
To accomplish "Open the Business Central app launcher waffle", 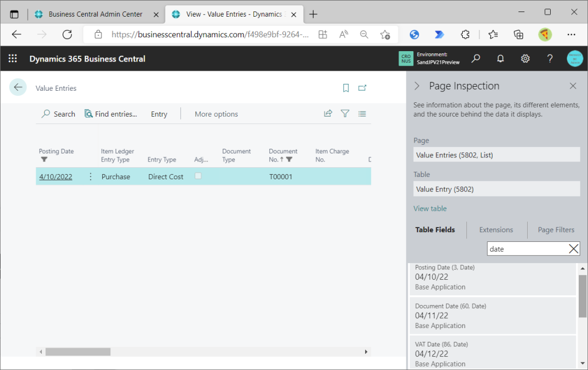I will click(x=13, y=59).
